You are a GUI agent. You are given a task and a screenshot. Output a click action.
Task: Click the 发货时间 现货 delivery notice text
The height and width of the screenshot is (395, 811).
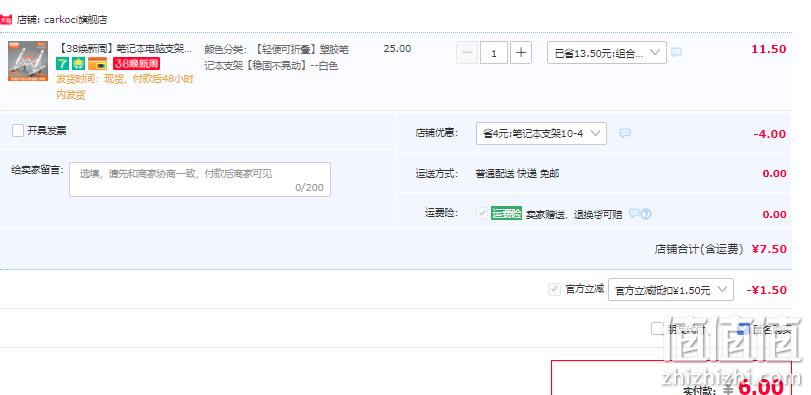(125, 87)
